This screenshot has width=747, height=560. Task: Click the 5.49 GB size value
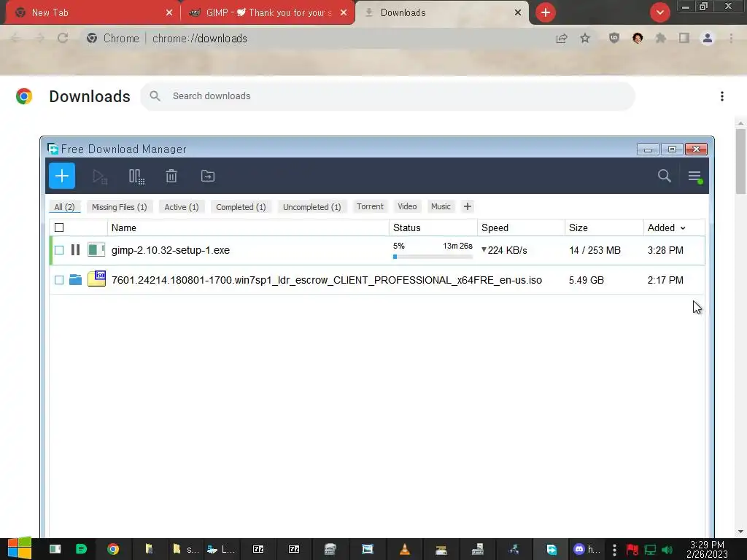click(587, 280)
